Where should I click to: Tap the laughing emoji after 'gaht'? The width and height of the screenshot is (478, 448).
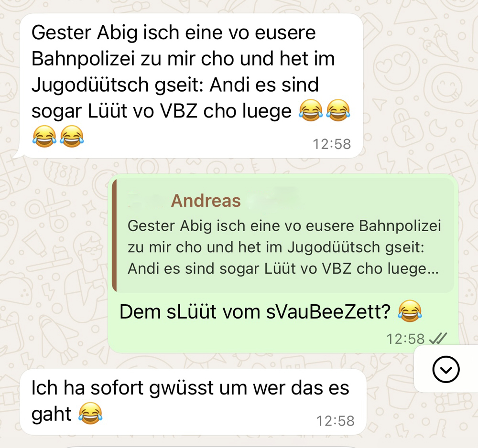pyautogui.click(x=90, y=413)
